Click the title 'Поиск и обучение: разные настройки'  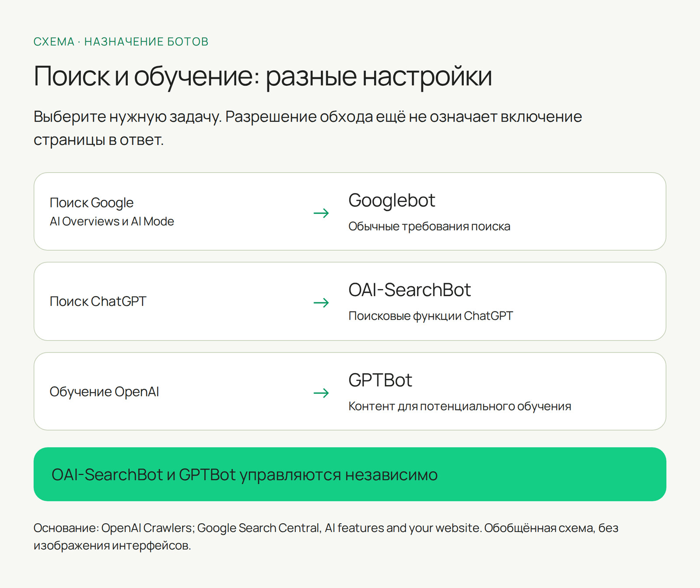263,76
